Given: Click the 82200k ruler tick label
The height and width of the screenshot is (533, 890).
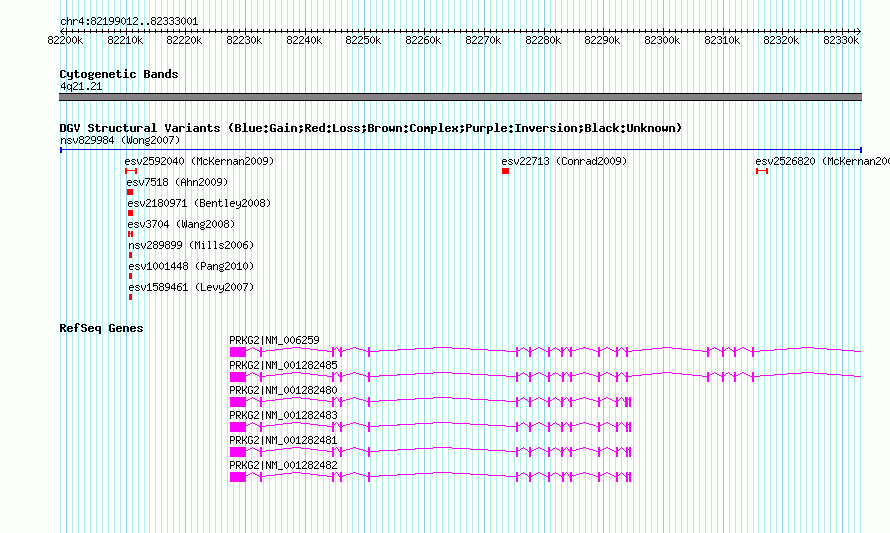Looking at the screenshot, I should [65, 40].
